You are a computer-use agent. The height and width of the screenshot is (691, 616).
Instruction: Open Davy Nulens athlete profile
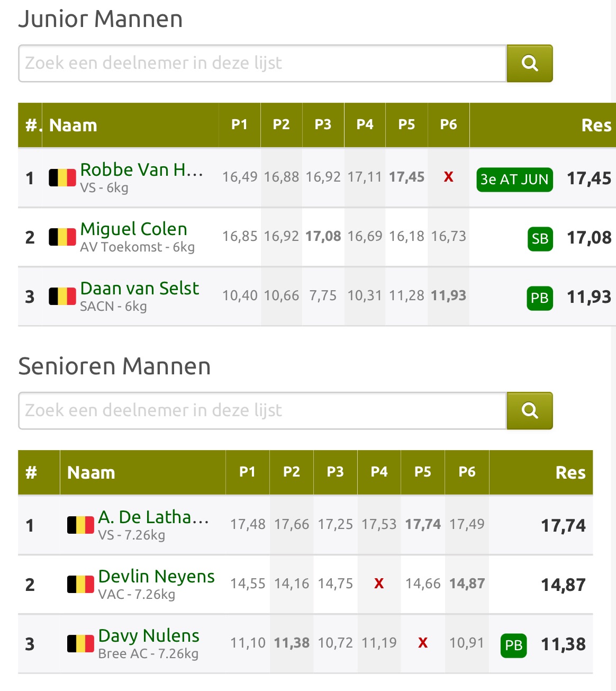tap(149, 636)
